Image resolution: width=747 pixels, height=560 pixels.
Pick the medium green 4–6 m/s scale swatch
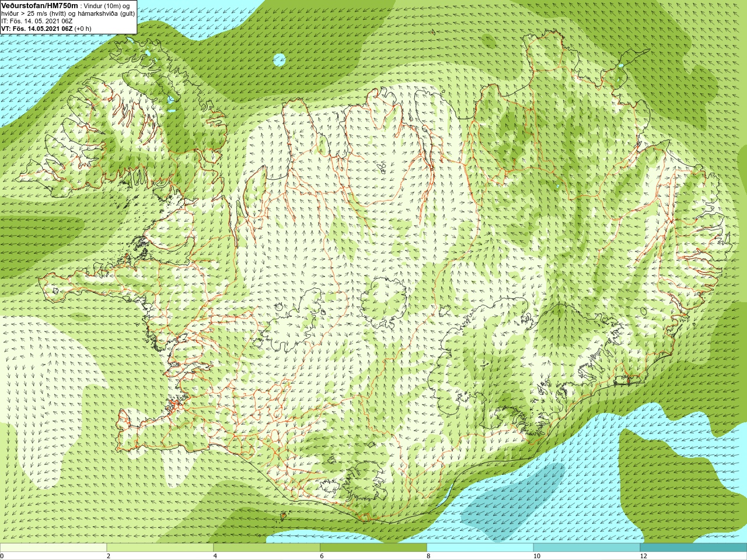point(267,548)
